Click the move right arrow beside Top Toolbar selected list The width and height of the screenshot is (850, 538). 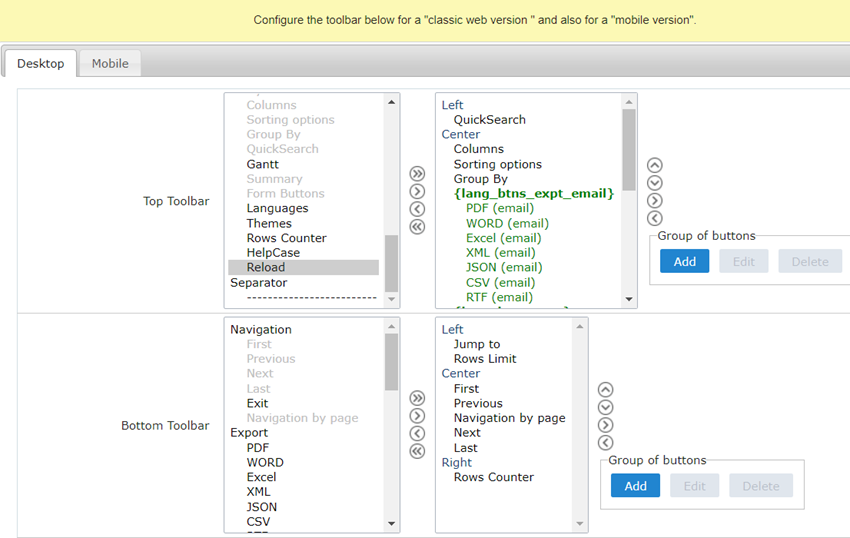click(655, 200)
